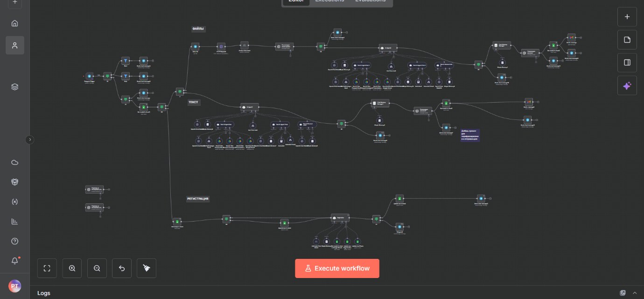Image resolution: width=644 pixels, height=299 pixels.
Task: Select the РЕГИСТРАЦИЯ sticky note label
Action: tap(198, 199)
